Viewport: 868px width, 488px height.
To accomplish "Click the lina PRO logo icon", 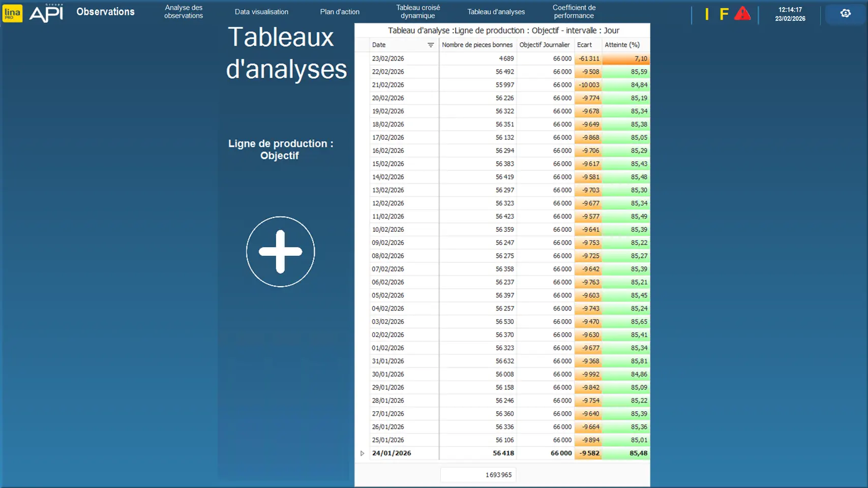I will coord(12,13).
